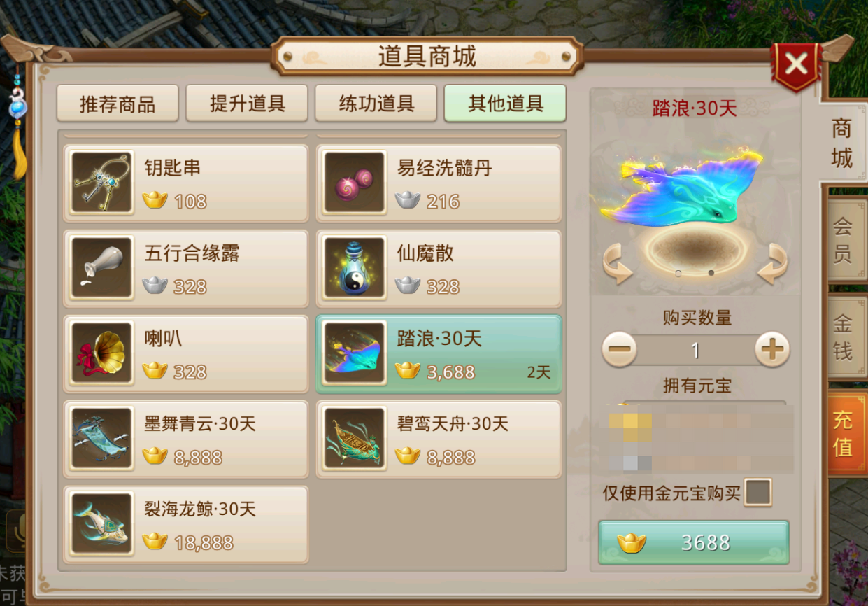The width and height of the screenshot is (868, 606).
Task: Select the 碧鸾天舟 boat mount icon
Action: [x=355, y=439]
